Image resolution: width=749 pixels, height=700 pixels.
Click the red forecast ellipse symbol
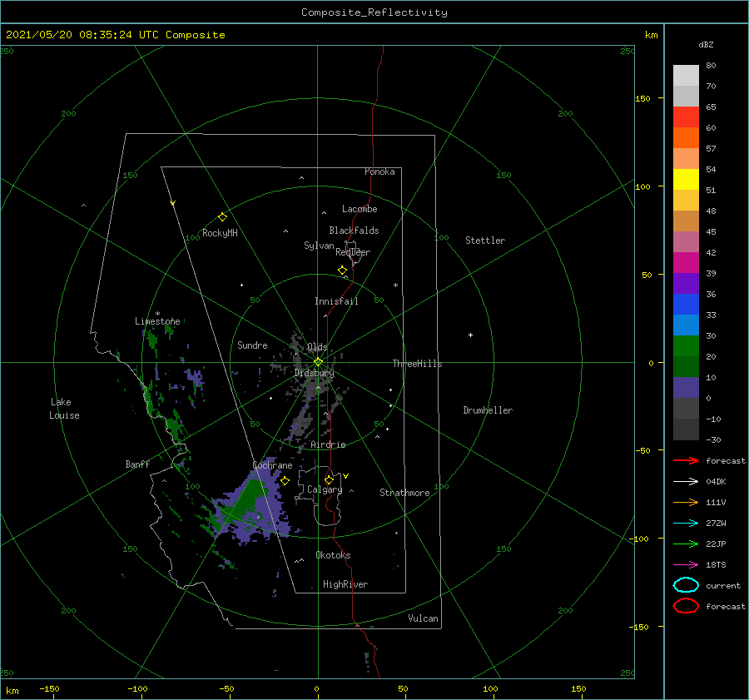(686, 606)
